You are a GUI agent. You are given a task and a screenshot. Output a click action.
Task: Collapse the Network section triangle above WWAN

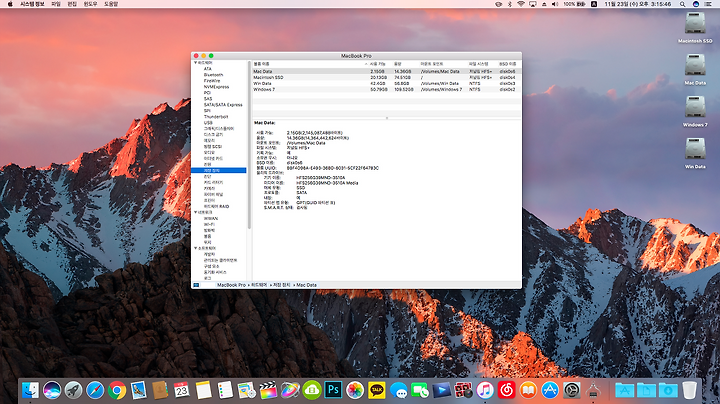coord(195,213)
